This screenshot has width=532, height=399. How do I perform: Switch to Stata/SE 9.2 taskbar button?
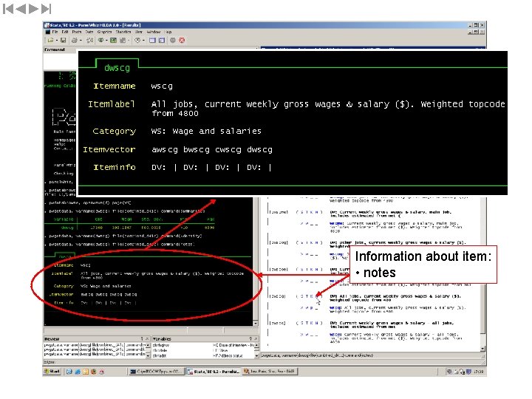coord(214,372)
